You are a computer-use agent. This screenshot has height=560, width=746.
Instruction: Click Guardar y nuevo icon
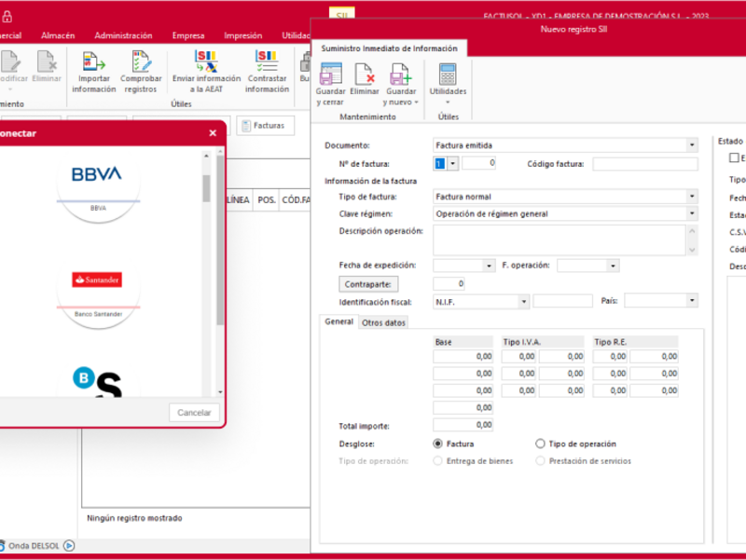(401, 75)
